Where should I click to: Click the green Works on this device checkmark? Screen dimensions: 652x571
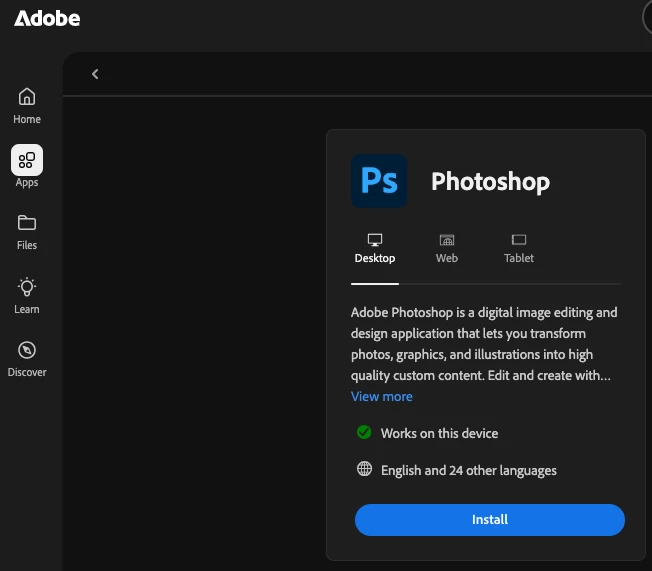[x=364, y=432]
